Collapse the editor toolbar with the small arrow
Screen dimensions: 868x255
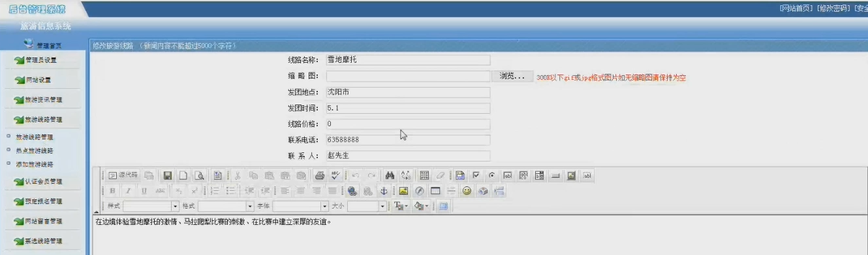[x=96, y=212]
